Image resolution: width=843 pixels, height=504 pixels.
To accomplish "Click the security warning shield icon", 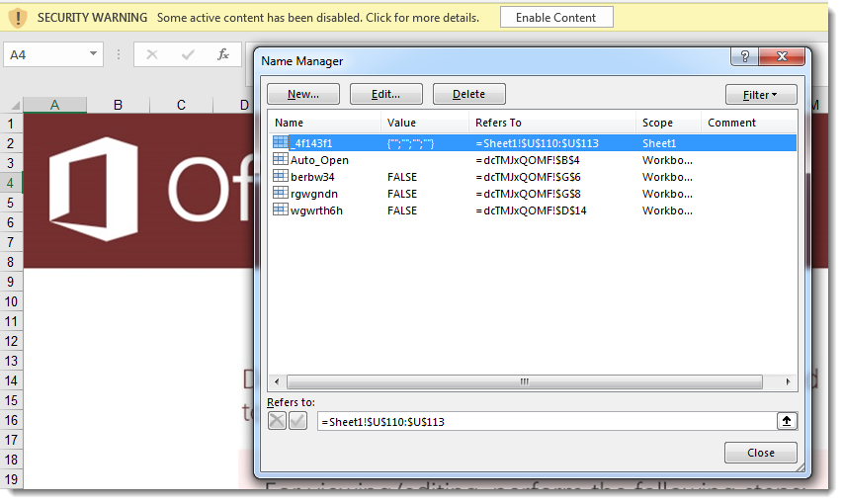I will (x=18, y=18).
